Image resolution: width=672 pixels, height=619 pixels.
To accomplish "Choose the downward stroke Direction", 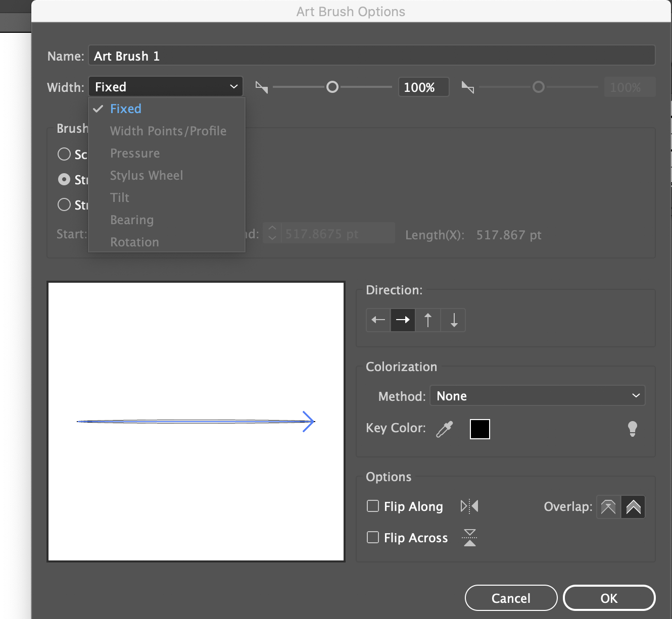I will pyautogui.click(x=453, y=320).
